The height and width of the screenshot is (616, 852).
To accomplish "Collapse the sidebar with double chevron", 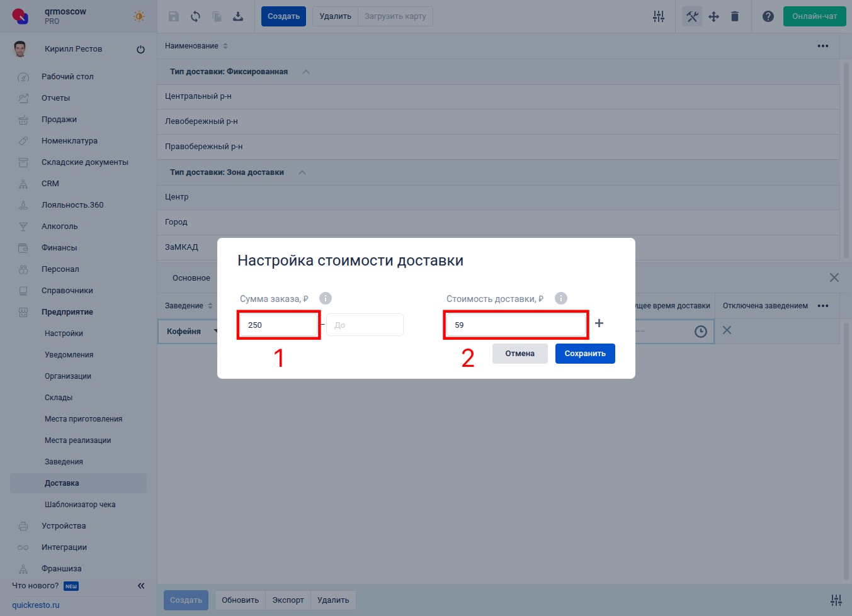I will 141,586.
